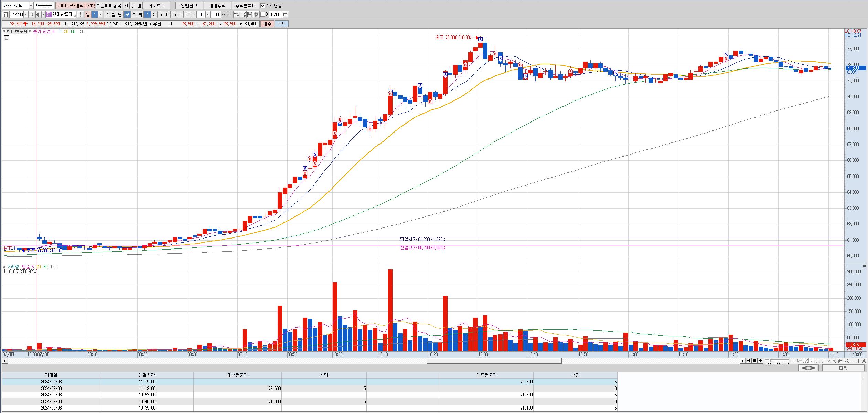Click the plus zoom-in chart icon
This screenshot has height=413, width=868.
[x=858, y=361]
